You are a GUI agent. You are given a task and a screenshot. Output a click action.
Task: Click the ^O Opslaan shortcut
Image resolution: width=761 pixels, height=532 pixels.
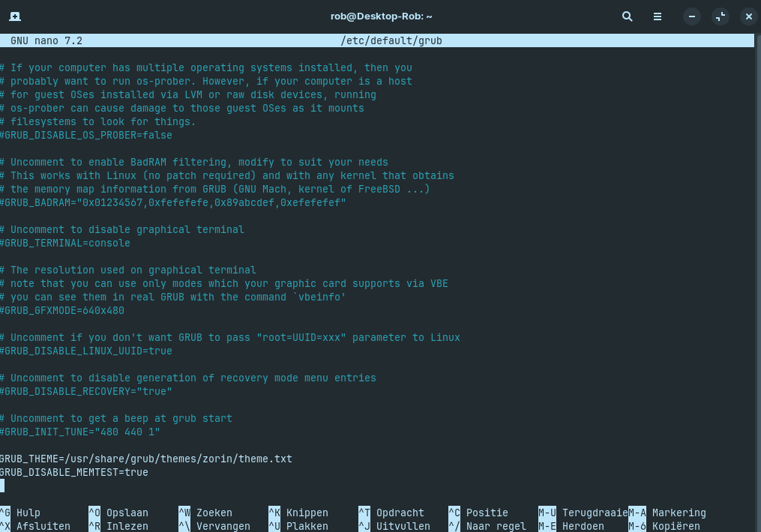click(x=118, y=513)
